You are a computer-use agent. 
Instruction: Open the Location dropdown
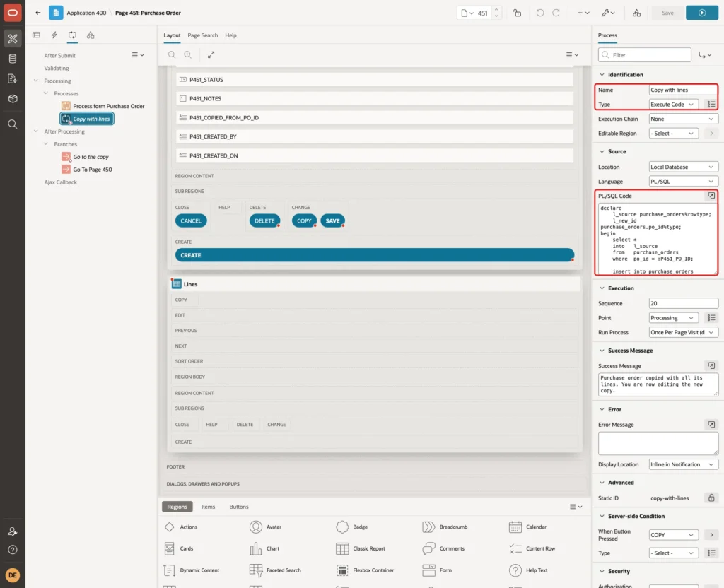(683, 167)
